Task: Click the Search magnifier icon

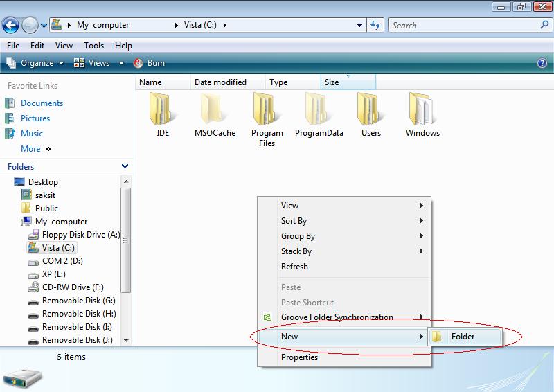Action: (x=544, y=25)
